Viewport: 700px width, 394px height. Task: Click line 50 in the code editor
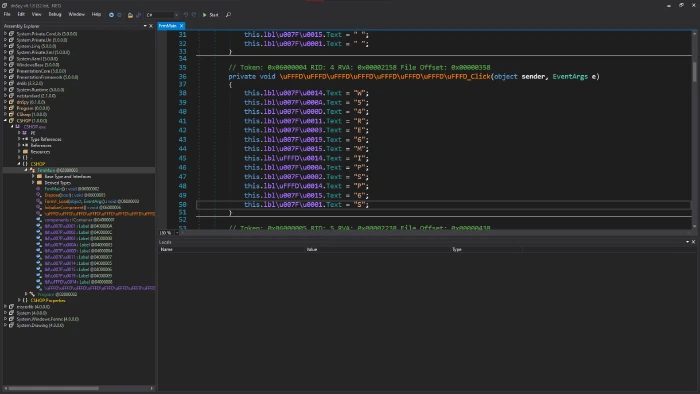point(443,205)
